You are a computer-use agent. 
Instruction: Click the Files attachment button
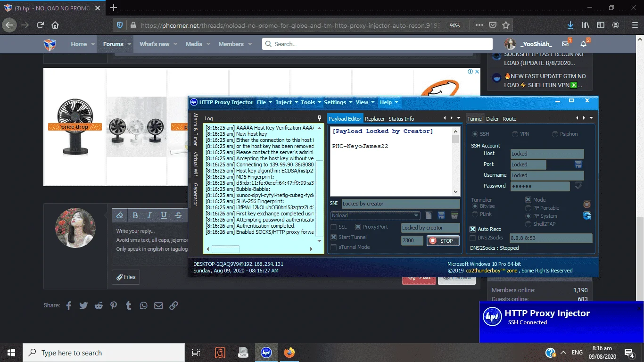click(126, 277)
